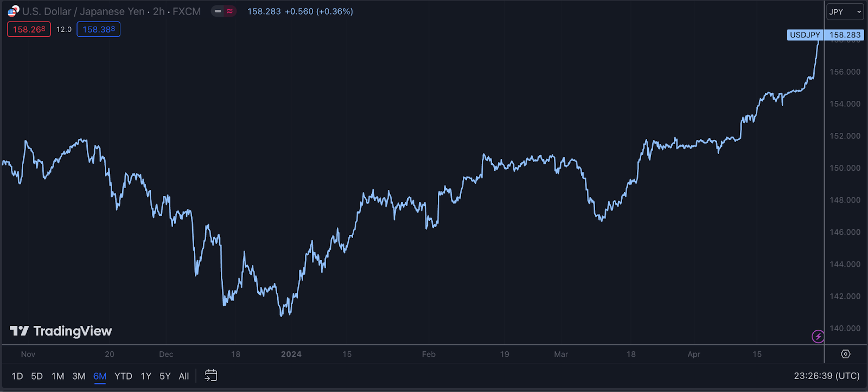Select the 1Y time range

point(146,376)
